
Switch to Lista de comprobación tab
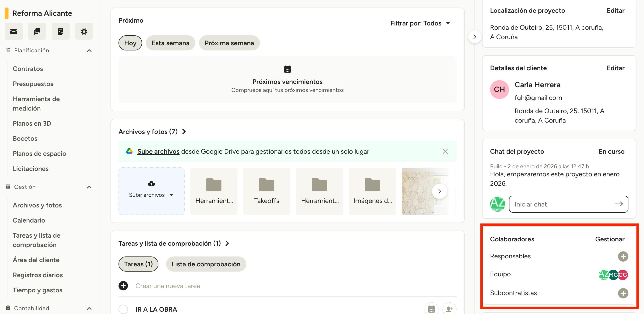[x=206, y=264]
